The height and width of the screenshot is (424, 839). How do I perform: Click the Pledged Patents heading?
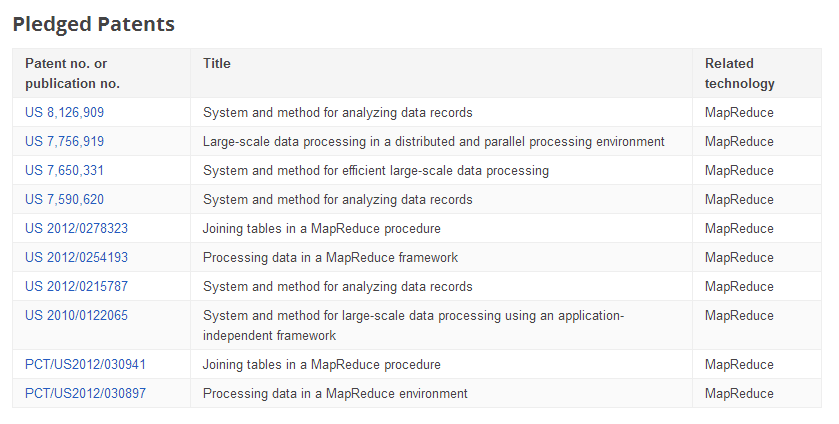click(x=94, y=24)
